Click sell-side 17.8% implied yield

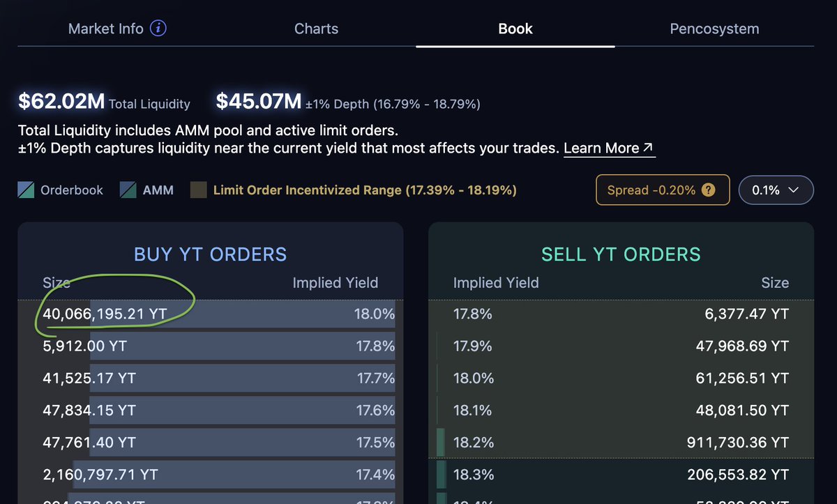tap(473, 314)
